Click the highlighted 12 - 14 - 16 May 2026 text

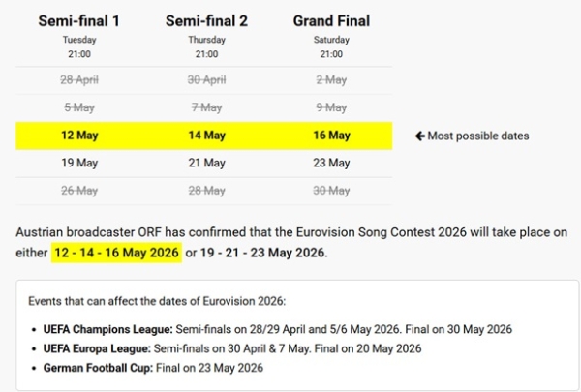tap(117, 254)
